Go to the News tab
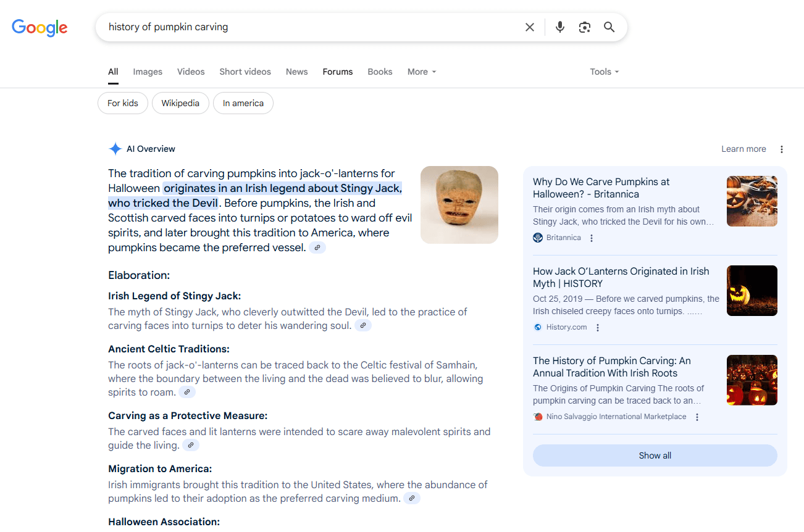 point(296,72)
